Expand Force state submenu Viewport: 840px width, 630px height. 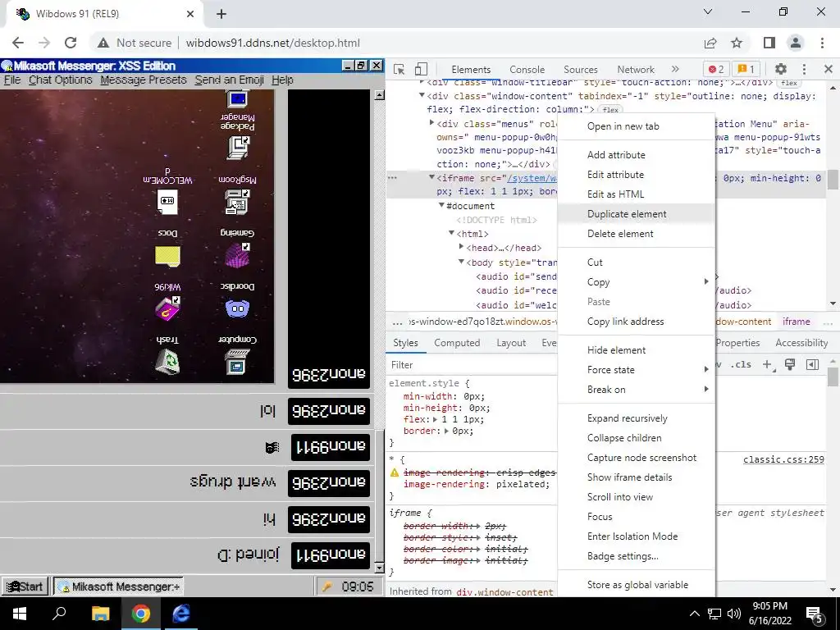[x=636, y=370]
